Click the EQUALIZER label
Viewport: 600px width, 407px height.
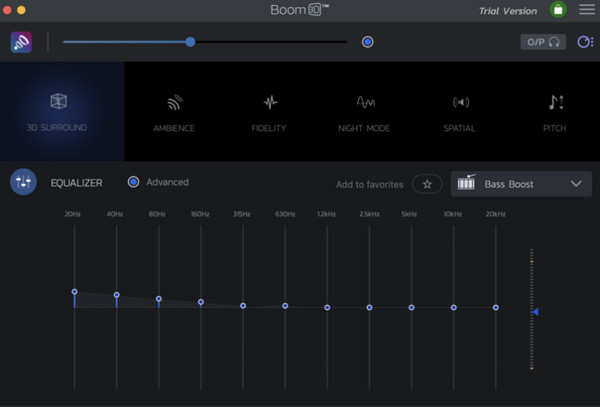pos(77,183)
